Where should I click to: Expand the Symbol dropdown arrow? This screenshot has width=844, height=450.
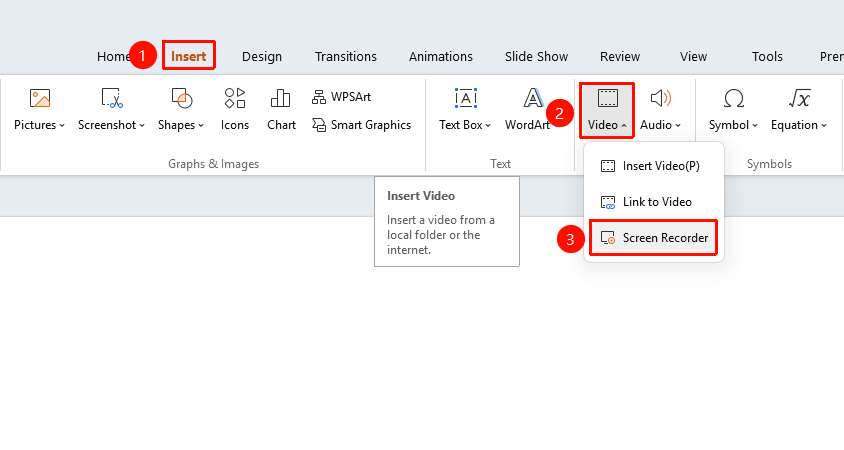(755, 125)
